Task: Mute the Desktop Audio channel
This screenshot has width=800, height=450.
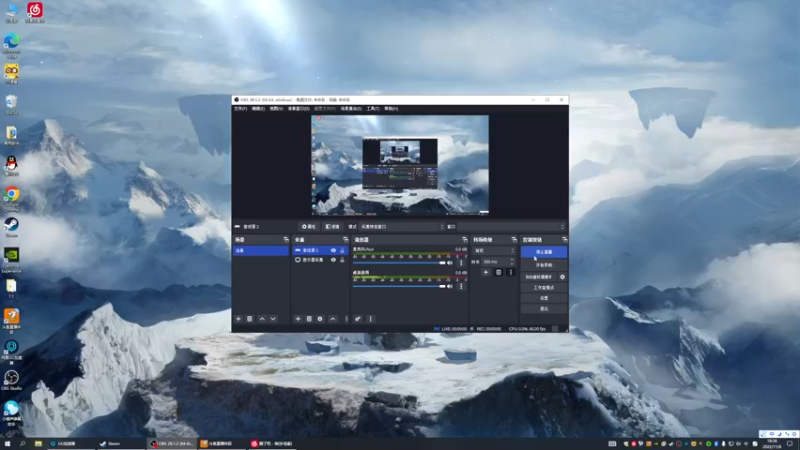Action: coord(450,286)
